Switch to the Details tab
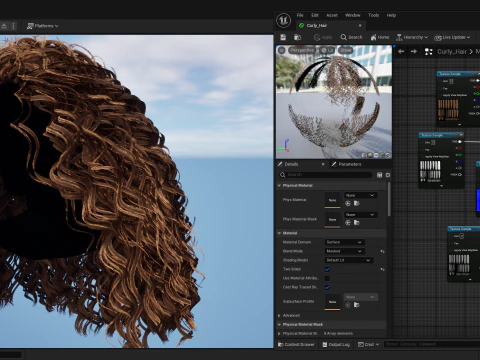This screenshot has width=480, height=360. tap(291, 164)
